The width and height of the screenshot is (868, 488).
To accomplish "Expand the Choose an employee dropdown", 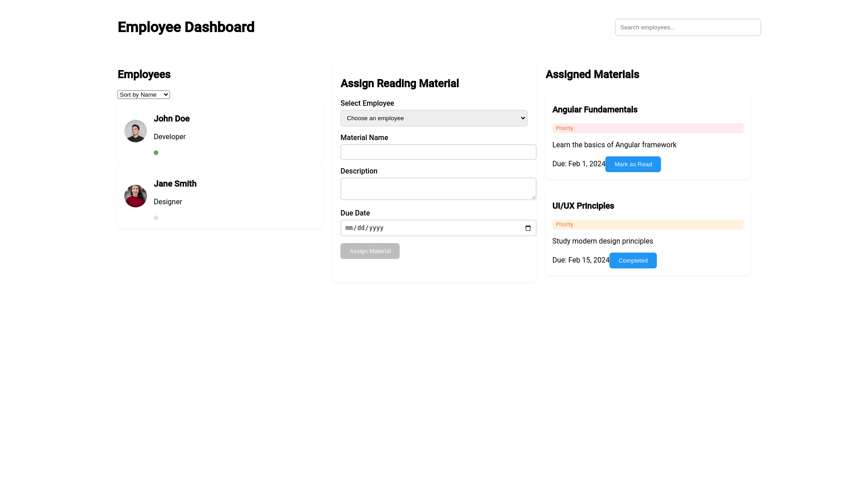I will coord(434,118).
